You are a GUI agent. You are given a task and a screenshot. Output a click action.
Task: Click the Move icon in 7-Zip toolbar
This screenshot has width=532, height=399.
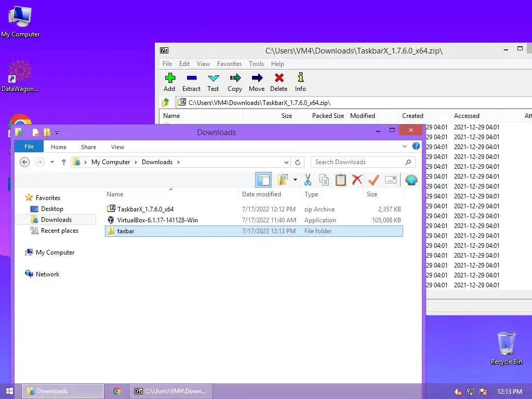[x=257, y=82]
